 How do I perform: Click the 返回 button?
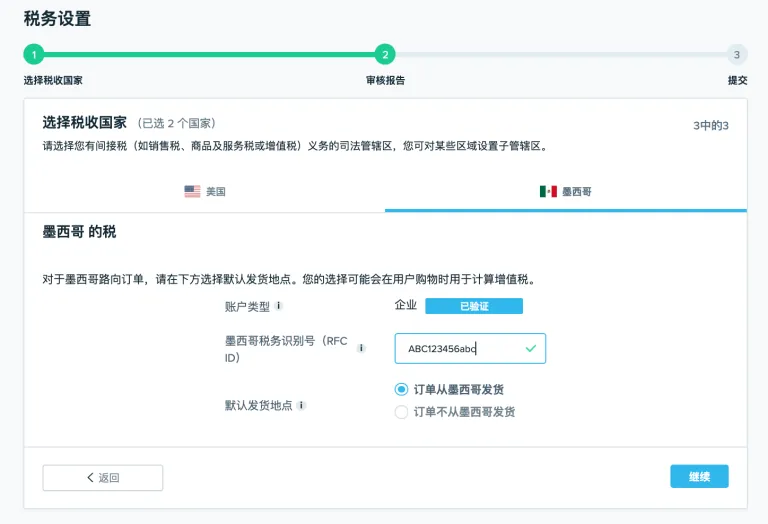point(103,477)
